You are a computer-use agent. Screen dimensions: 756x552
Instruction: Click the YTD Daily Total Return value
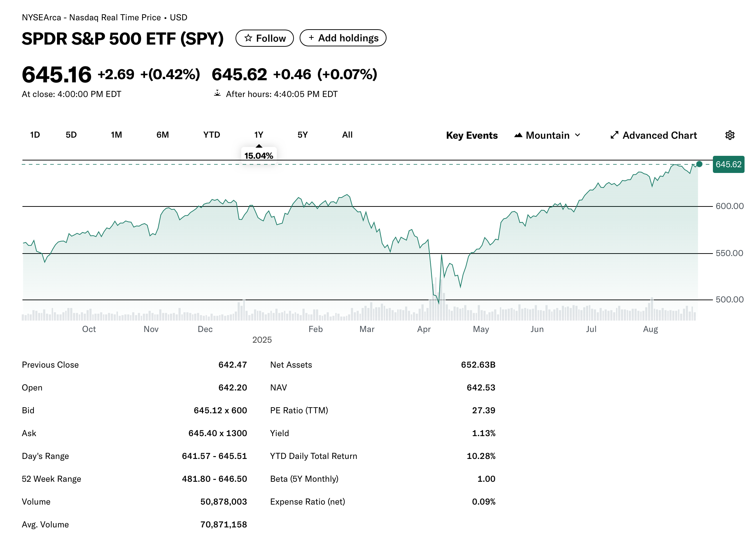[x=481, y=456]
